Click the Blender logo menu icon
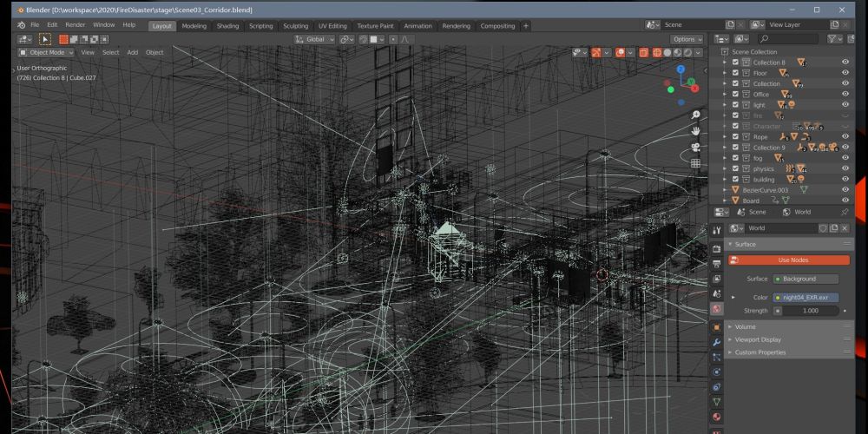 click(21, 25)
